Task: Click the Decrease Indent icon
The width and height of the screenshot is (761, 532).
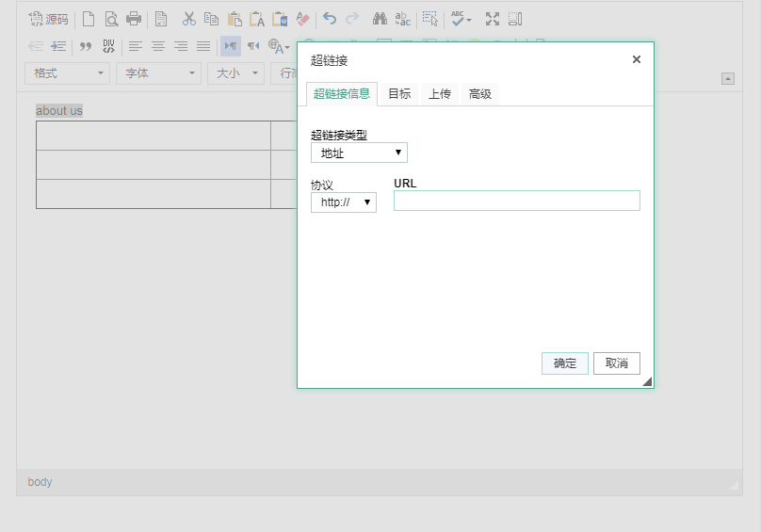Action: [x=36, y=46]
